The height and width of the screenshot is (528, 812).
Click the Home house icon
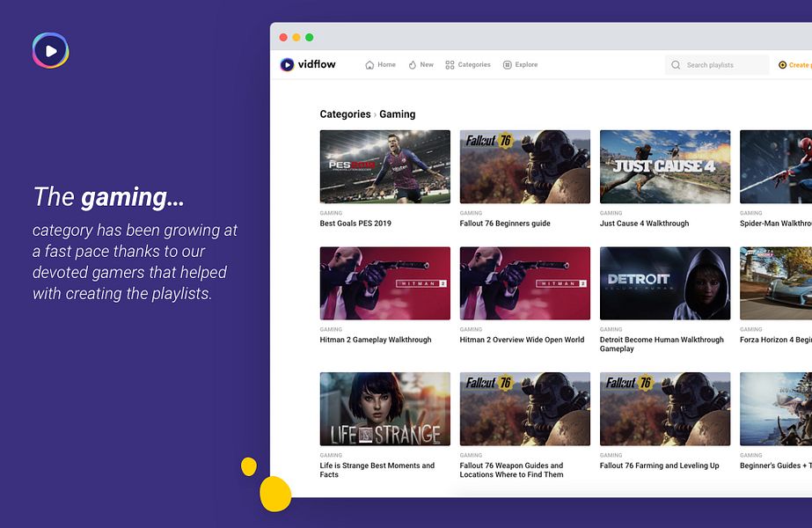[x=369, y=65]
